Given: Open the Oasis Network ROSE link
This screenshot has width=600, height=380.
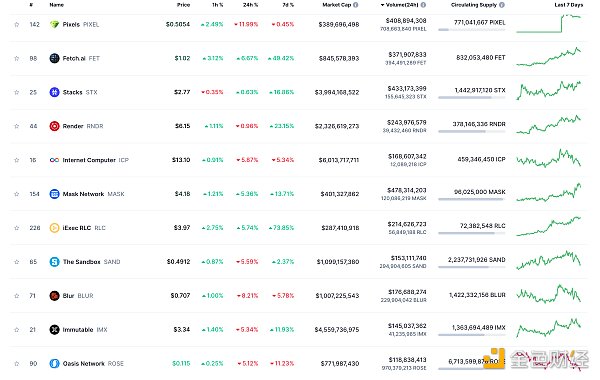Looking at the screenshot, I should 93,364.
